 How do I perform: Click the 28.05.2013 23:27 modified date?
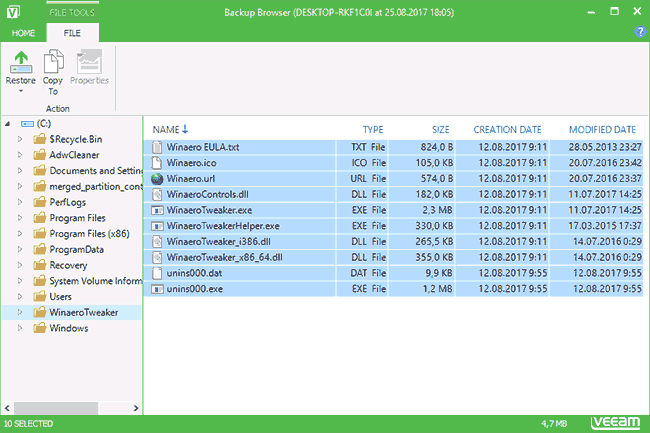(x=605, y=147)
